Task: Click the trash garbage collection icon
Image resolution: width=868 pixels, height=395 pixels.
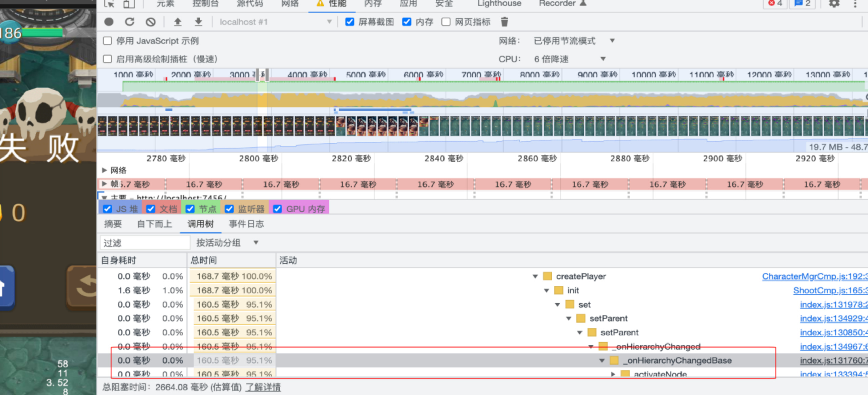Action: [x=505, y=22]
